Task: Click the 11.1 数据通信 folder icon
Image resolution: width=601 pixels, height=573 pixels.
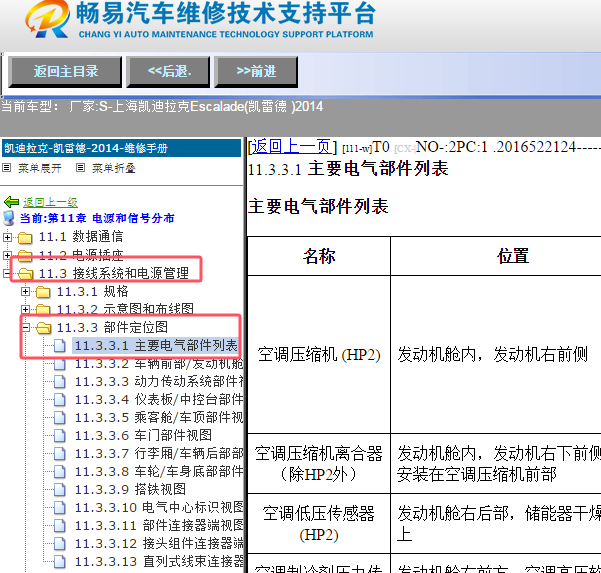Action: 25,238
